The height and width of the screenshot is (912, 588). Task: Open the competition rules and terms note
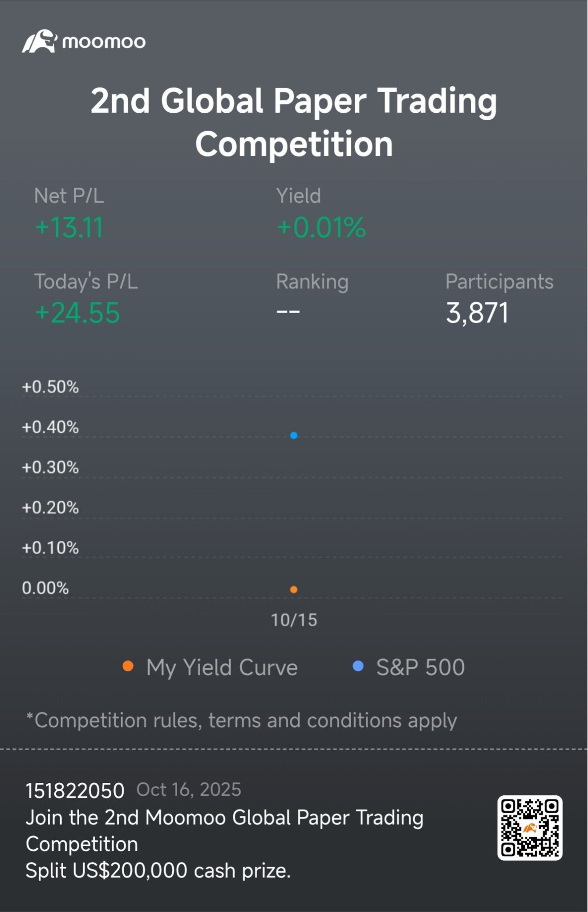[242, 720]
